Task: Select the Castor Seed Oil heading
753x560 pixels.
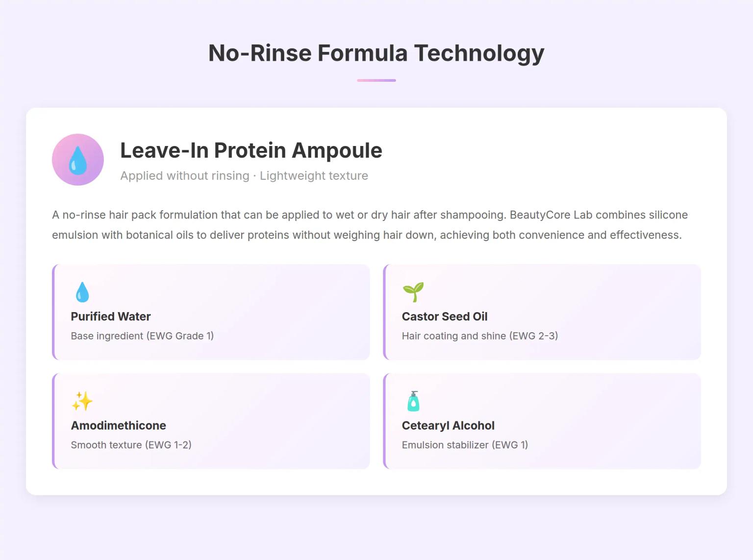Action: (445, 317)
